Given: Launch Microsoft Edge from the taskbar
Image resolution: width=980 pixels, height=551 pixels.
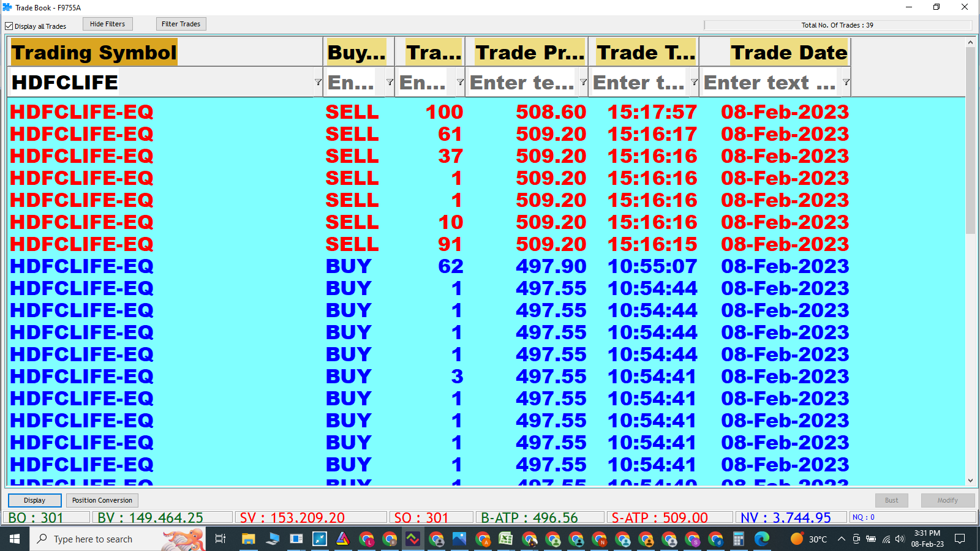Looking at the screenshot, I should coord(762,539).
